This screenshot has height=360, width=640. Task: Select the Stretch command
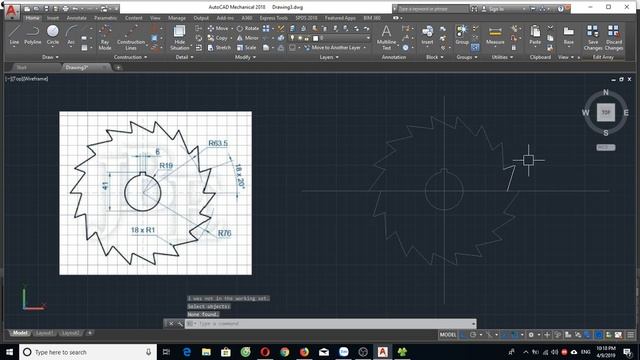219,48
